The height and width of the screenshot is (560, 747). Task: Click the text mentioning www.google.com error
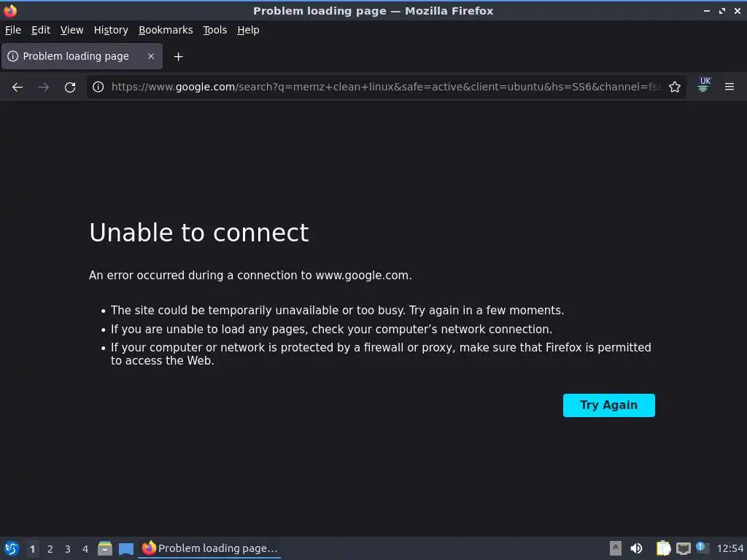pyautogui.click(x=250, y=275)
